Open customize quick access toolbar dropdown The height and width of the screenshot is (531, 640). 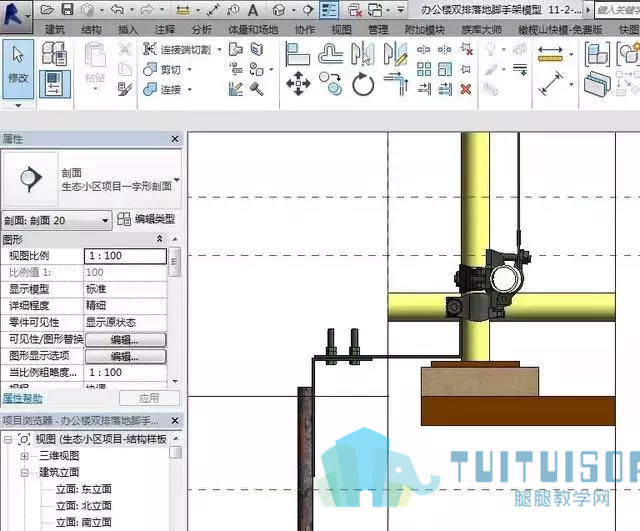tap(401, 10)
